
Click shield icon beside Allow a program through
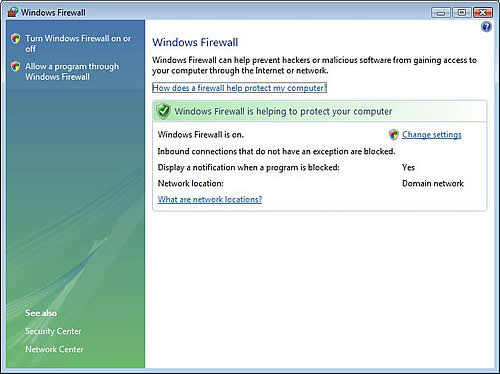pyautogui.click(x=15, y=66)
